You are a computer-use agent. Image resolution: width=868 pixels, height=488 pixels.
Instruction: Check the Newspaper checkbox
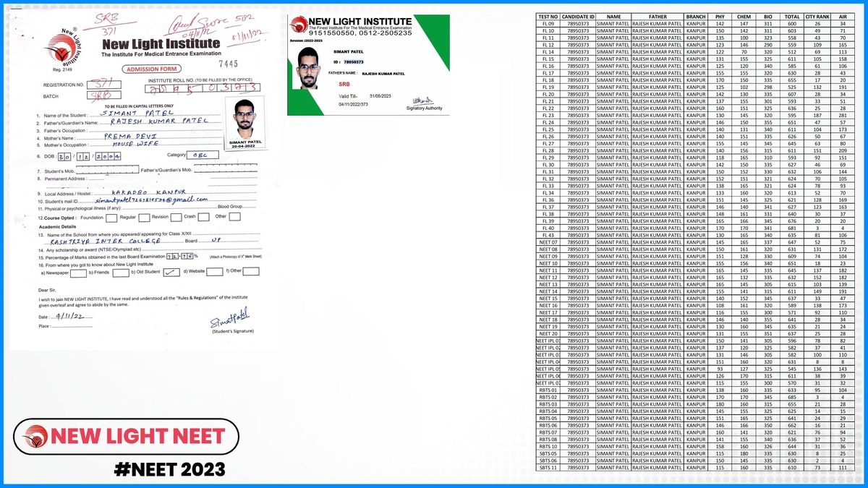click(x=79, y=272)
